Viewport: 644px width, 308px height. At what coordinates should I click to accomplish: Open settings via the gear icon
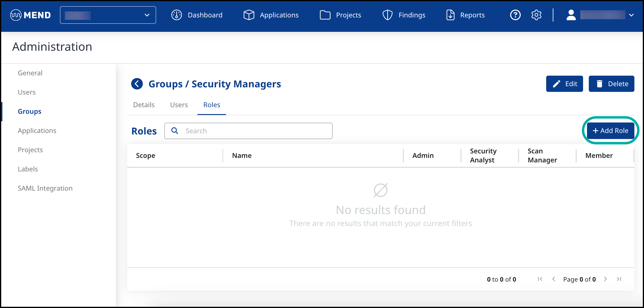point(536,15)
